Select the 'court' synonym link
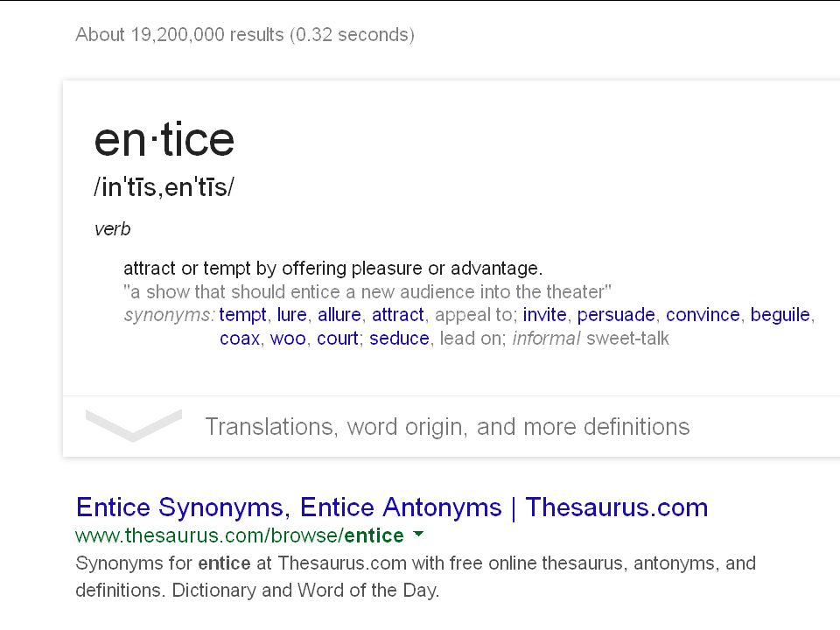The height and width of the screenshot is (630, 840). (338, 339)
